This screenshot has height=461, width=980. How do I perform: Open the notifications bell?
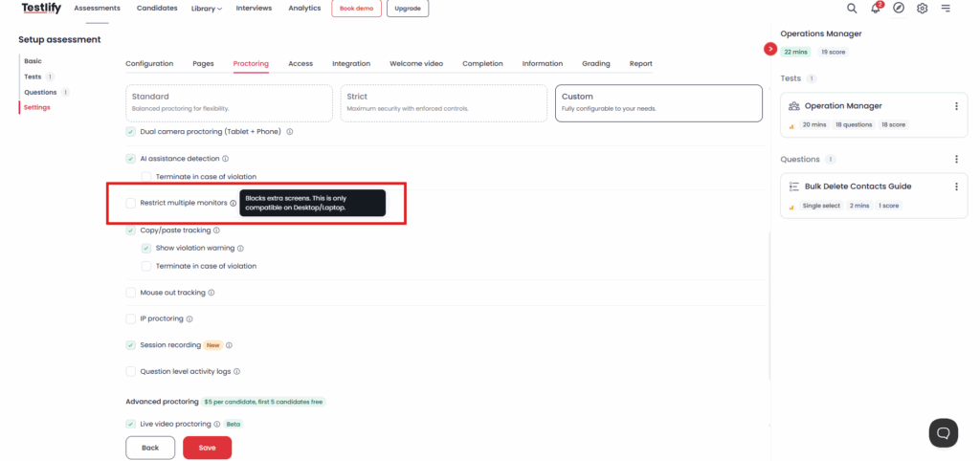pos(876,8)
